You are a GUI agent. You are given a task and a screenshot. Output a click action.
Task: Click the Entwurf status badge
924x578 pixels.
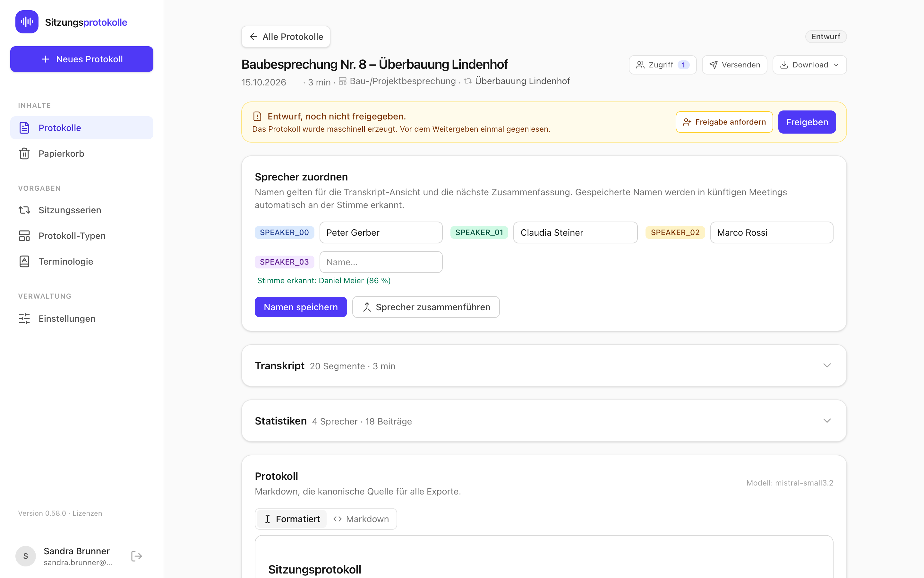[x=826, y=37]
